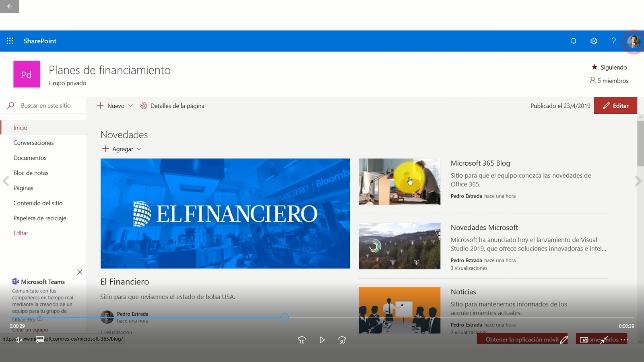Screen dimensions: 644x362
Task: Open the Microsoft 365 Blog thumbnail
Action: [400, 181]
